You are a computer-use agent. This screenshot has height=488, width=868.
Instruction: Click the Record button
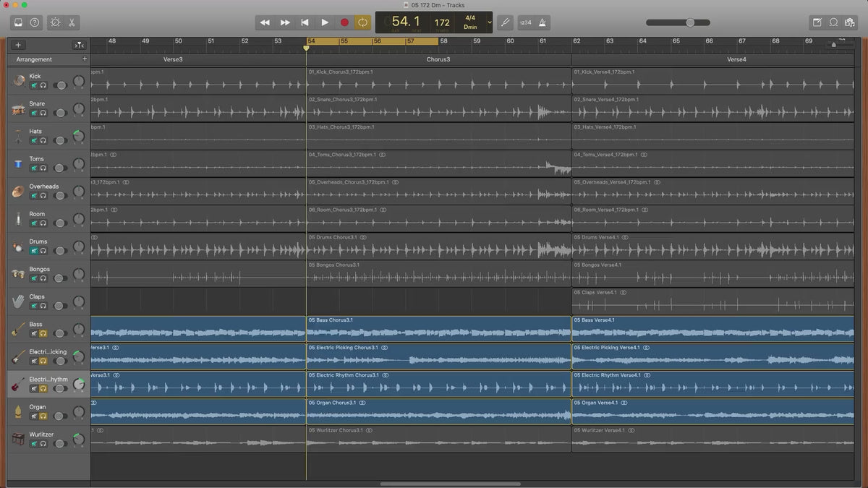click(344, 22)
